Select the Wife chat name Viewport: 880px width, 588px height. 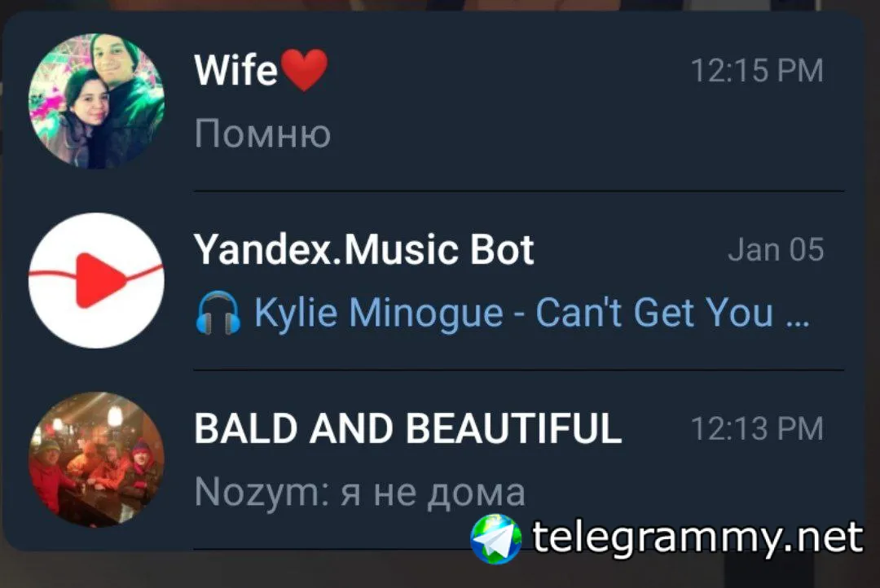pos(235,70)
